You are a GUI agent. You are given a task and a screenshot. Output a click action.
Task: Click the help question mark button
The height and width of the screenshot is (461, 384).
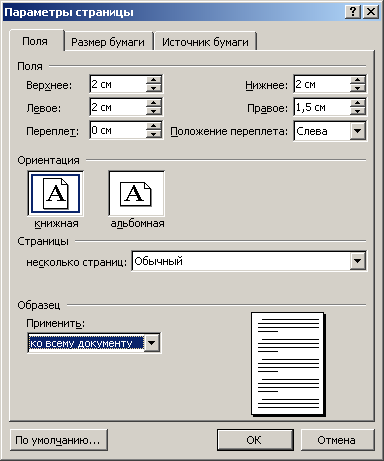tap(353, 12)
